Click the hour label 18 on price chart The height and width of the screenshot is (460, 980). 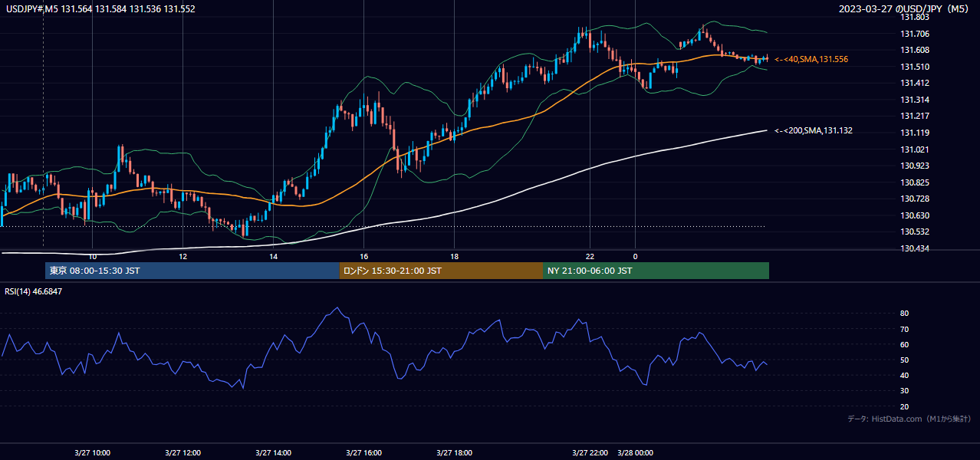pos(454,256)
